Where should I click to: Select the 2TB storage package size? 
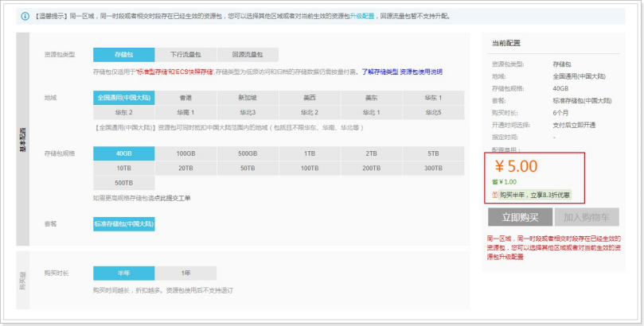click(371, 153)
